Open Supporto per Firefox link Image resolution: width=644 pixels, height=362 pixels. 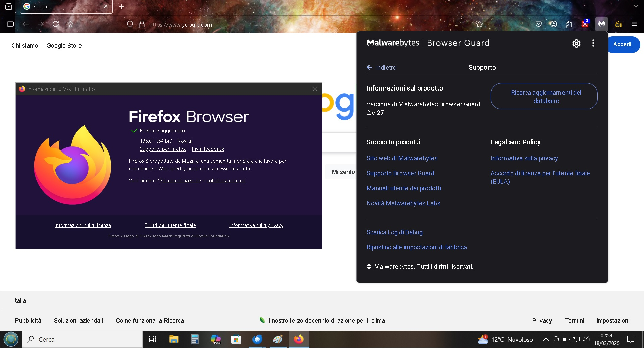click(x=163, y=149)
